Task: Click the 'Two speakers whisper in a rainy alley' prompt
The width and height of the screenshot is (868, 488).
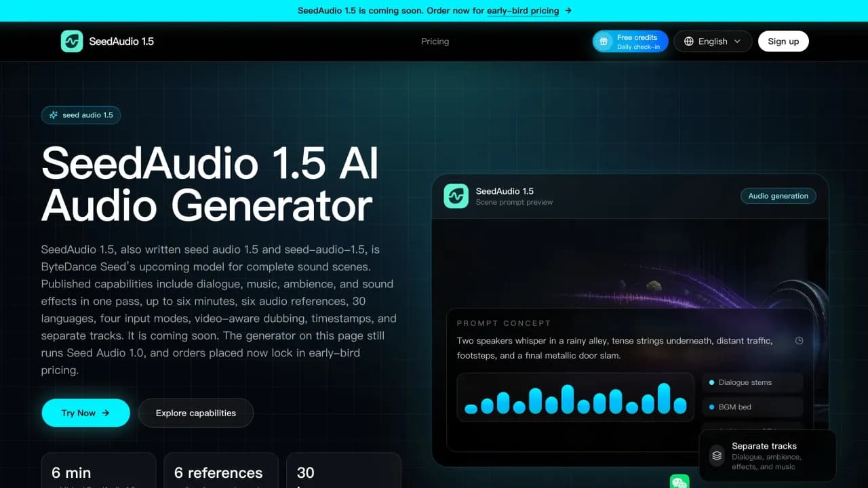Action: pyautogui.click(x=614, y=348)
